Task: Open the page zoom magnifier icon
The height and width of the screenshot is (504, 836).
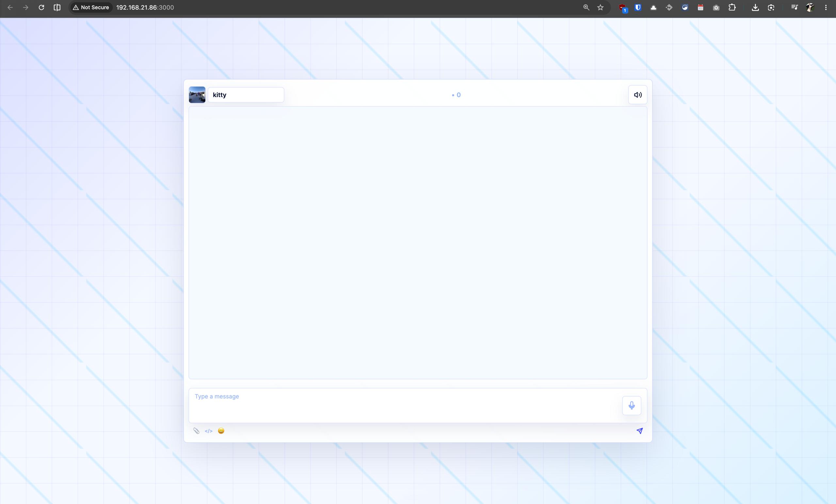Action: 586,8
